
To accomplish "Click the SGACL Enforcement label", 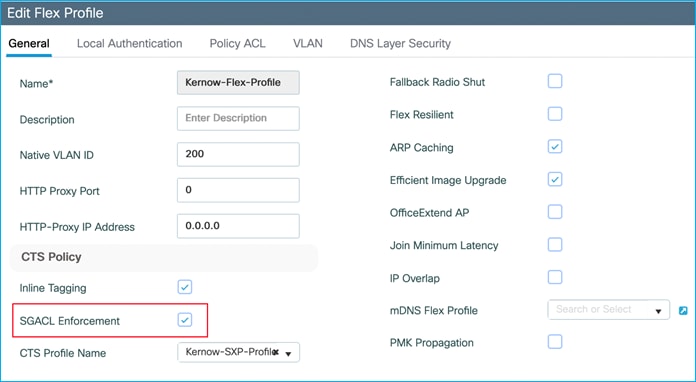I will (70, 321).
